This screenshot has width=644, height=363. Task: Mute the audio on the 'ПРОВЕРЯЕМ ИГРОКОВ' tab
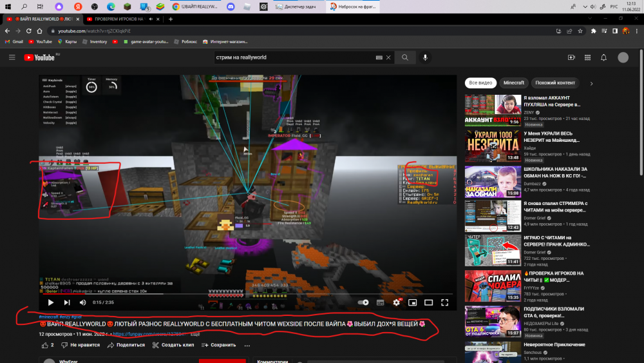coord(151,19)
